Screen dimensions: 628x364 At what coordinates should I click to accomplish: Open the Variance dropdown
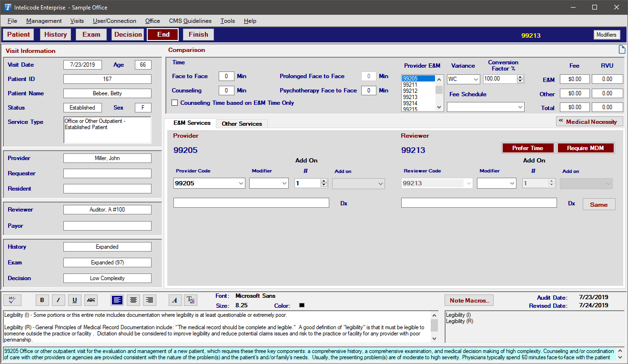pyautogui.click(x=475, y=79)
